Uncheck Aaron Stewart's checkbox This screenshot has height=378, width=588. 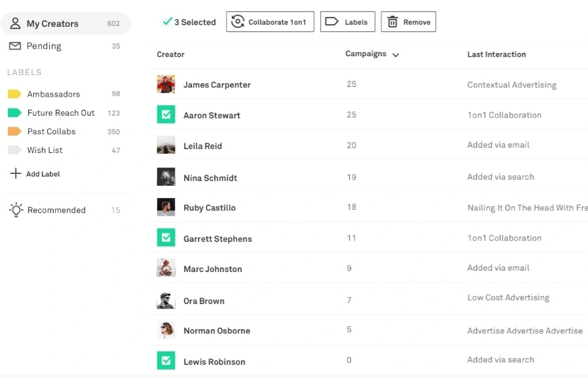(166, 114)
